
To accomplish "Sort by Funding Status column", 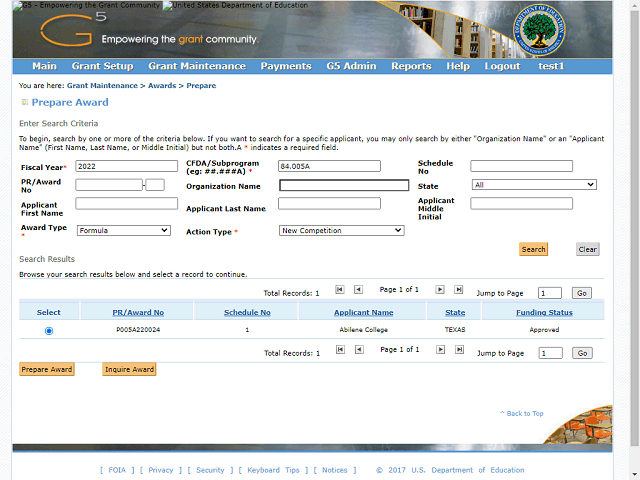I will [544, 313].
